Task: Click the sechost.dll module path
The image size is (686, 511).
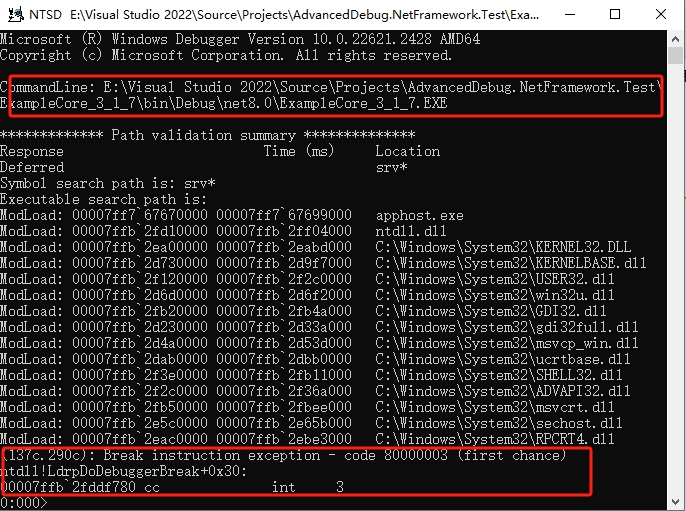Action: (x=499, y=423)
